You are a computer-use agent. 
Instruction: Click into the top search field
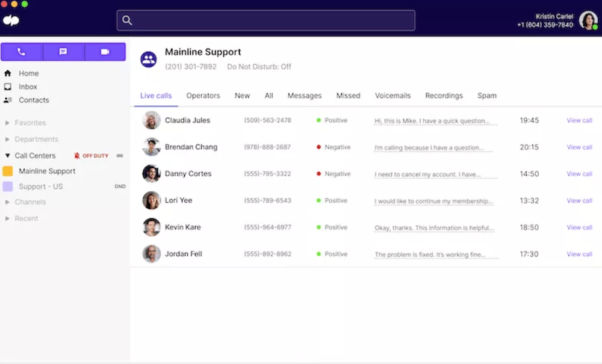[265, 20]
